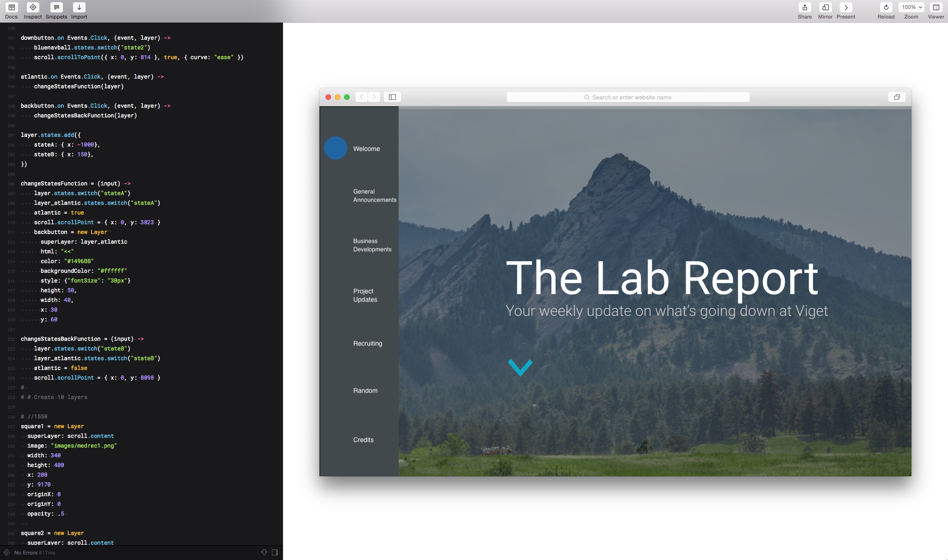The width and height of the screenshot is (948, 560).
Task: Select Project Updates in the sidebar
Action: click(365, 295)
